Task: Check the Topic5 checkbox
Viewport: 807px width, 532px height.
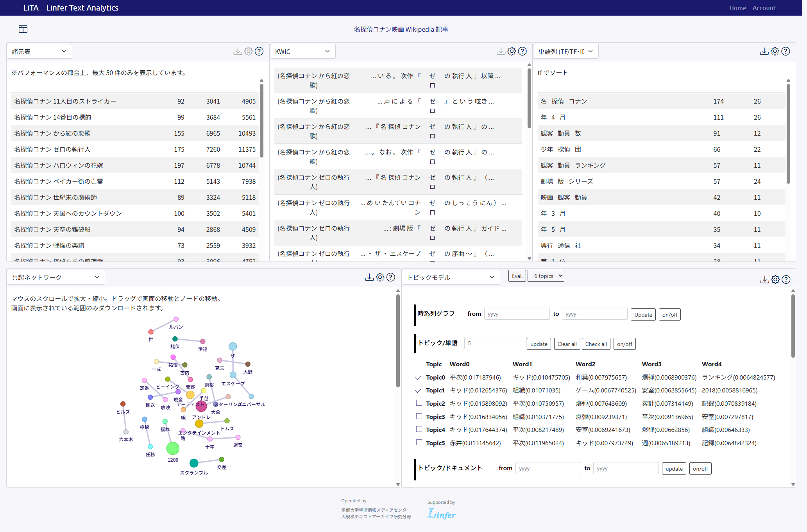Action: click(x=419, y=442)
